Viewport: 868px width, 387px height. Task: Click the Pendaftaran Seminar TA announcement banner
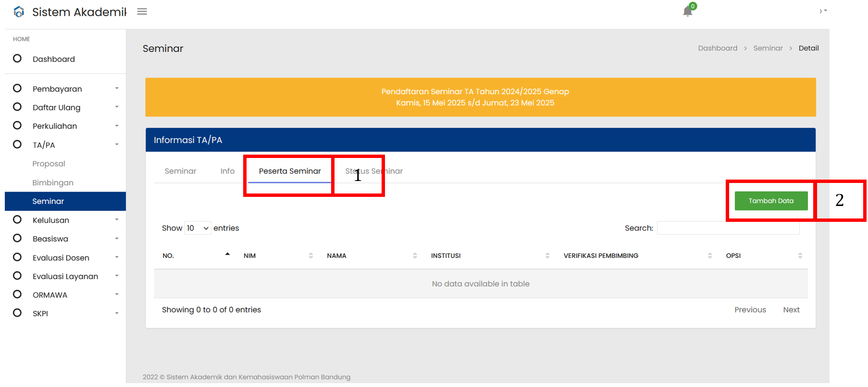481,97
